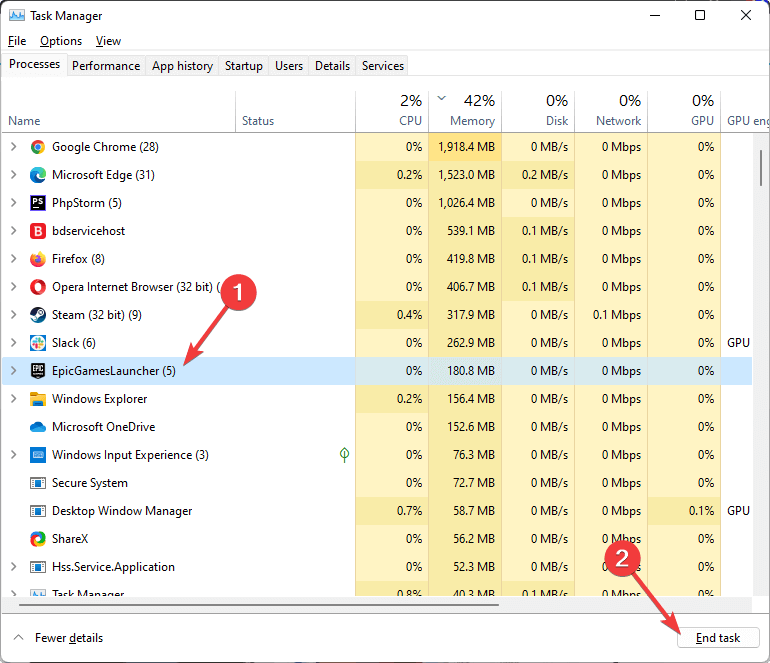Open the View menu
The height and width of the screenshot is (663, 770).
pyautogui.click(x=108, y=41)
